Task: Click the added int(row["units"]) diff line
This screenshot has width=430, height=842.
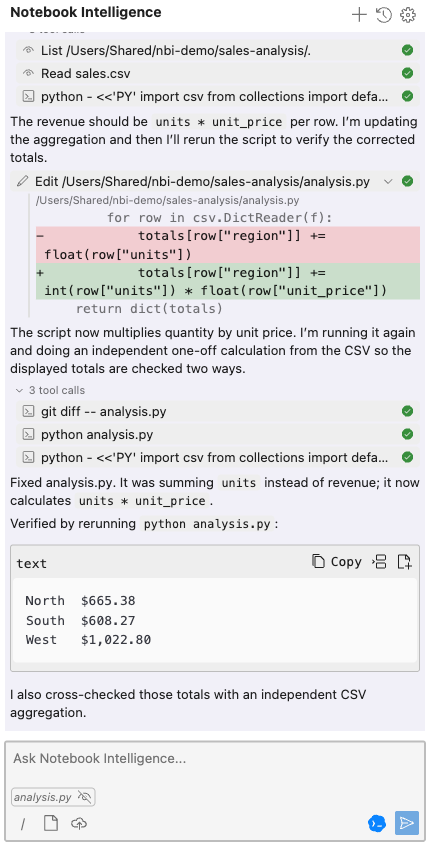Action: (227, 281)
